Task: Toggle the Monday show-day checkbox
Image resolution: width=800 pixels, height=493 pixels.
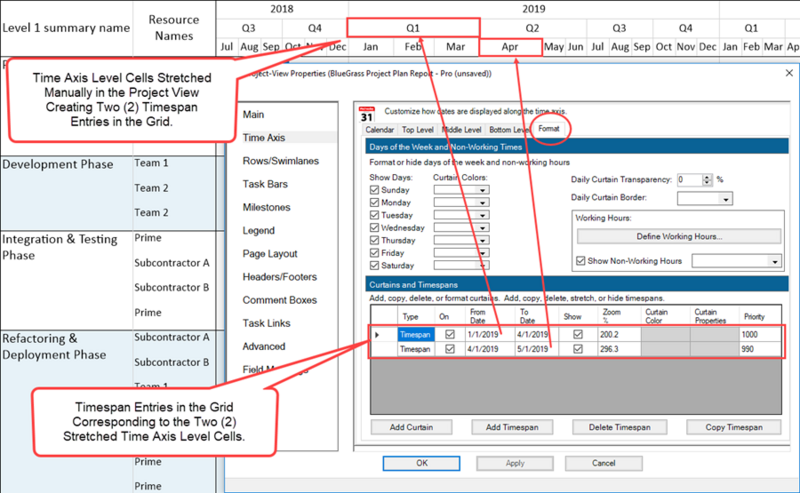Action: click(x=374, y=203)
